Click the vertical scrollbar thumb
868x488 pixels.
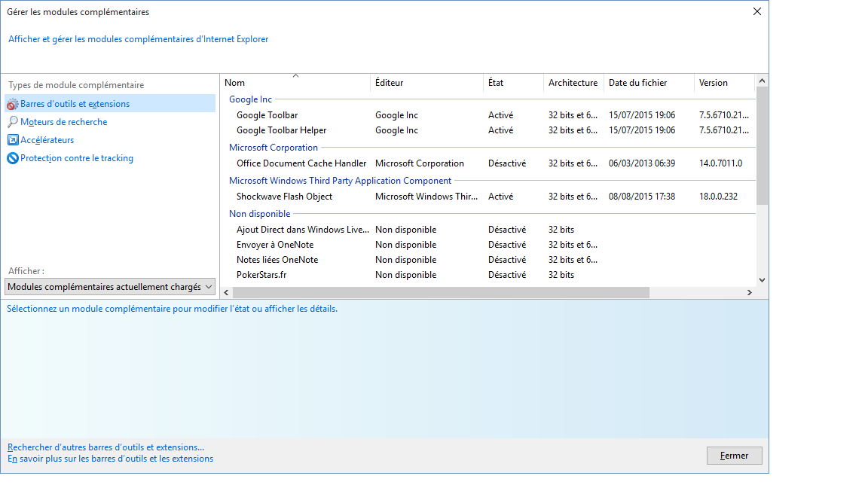point(763,146)
